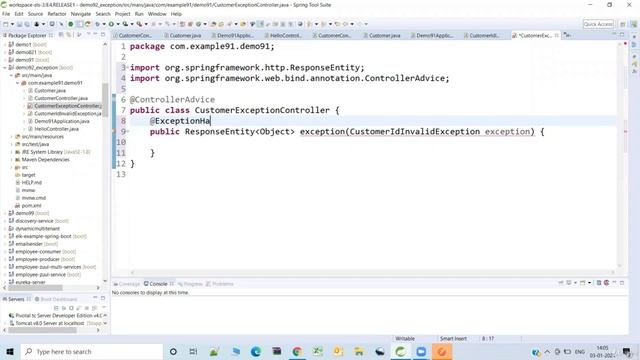Click the Writable status bar entry
The image size is (640, 360).
(405, 339)
